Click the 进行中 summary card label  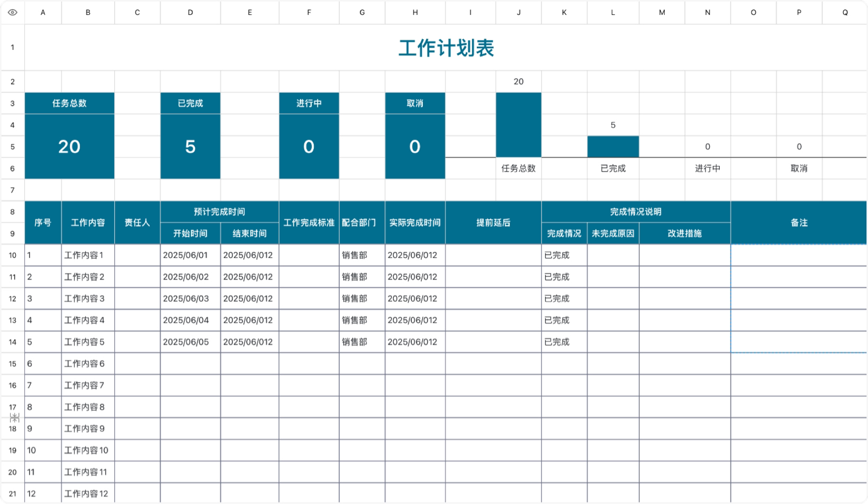[x=309, y=103]
